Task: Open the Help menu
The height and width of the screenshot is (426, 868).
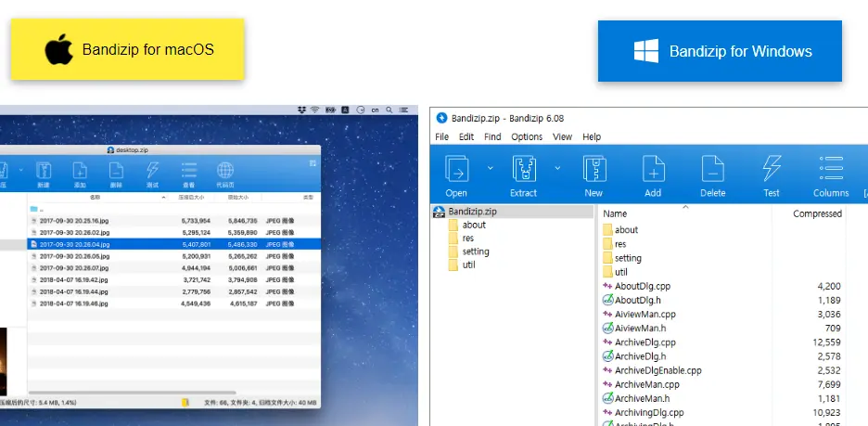Action: click(592, 136)
